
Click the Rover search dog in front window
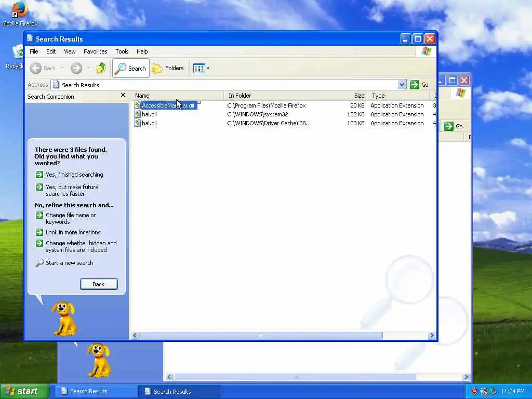coord(64,318)
